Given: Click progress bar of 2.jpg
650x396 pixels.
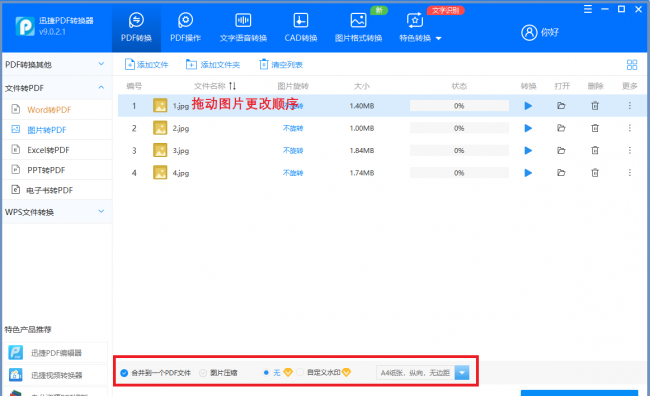Looking at the screenshot, I should [459, 128].
